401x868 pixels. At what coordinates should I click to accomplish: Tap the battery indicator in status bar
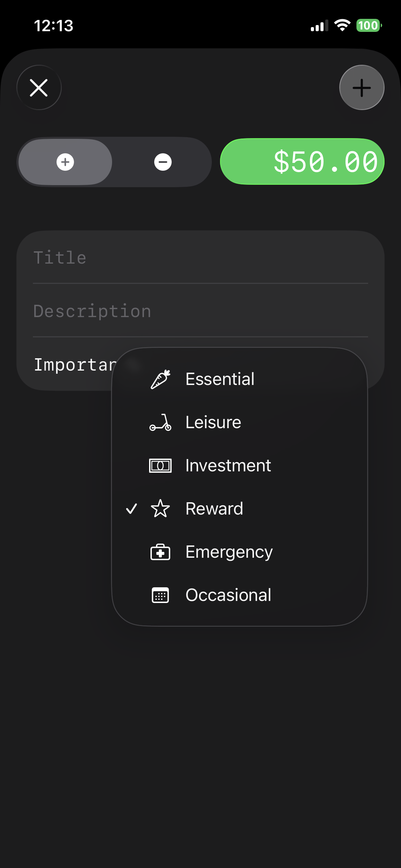(x=369, y=25)
